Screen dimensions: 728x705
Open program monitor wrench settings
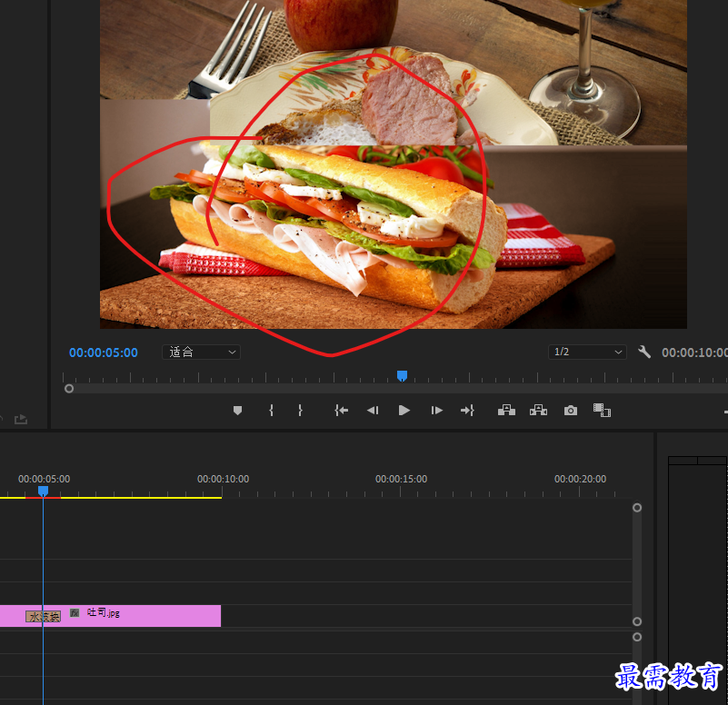point(644,352)
